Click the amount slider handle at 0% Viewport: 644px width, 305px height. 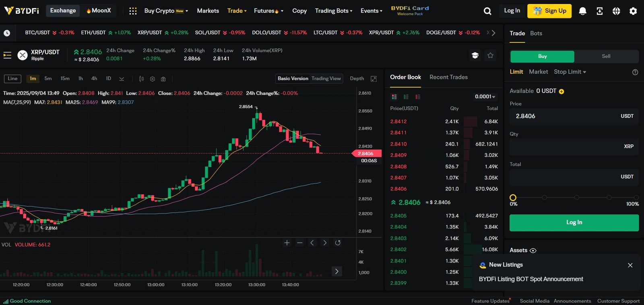pyautogui.click(x=513, y=198)
